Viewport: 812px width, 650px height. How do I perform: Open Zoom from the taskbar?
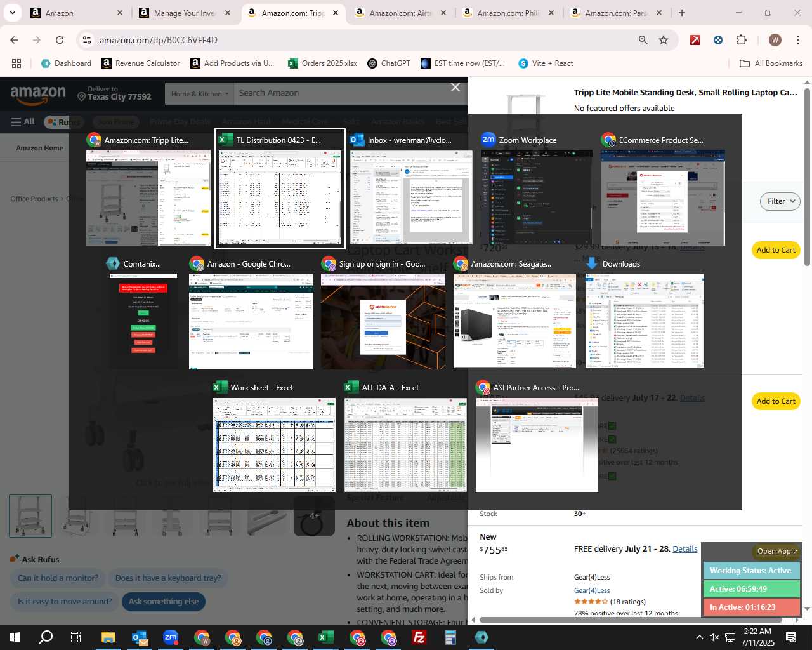(x=171, y=637)
